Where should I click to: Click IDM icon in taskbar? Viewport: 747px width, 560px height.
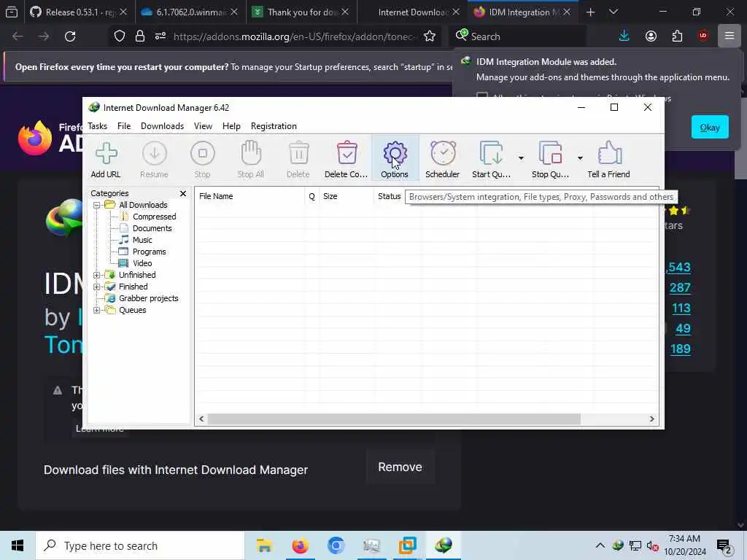443,545
